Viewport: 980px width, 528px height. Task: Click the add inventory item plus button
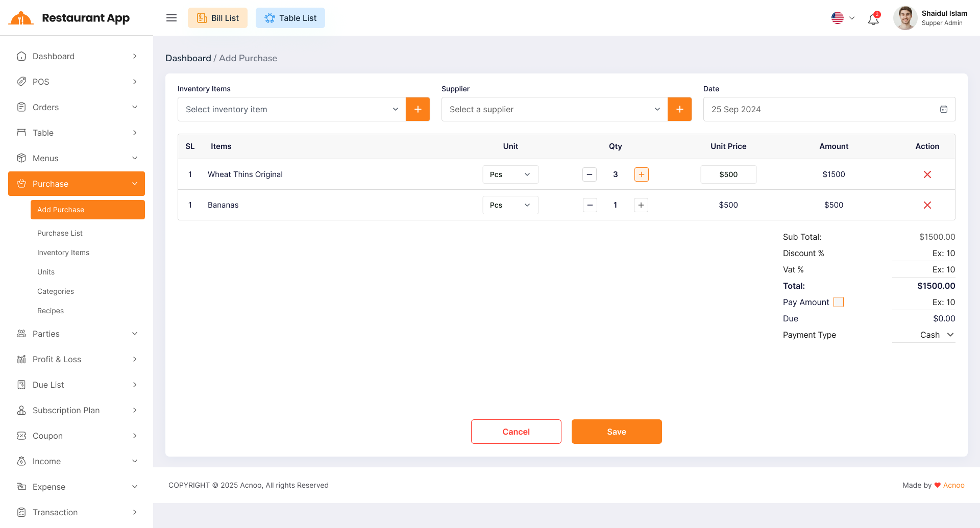pyautogui.click(x=418, y=109)
